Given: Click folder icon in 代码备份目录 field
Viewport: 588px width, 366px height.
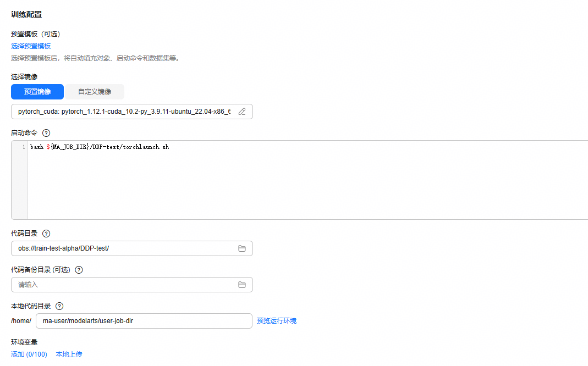Looking at the screenshot, I should 242,285.
